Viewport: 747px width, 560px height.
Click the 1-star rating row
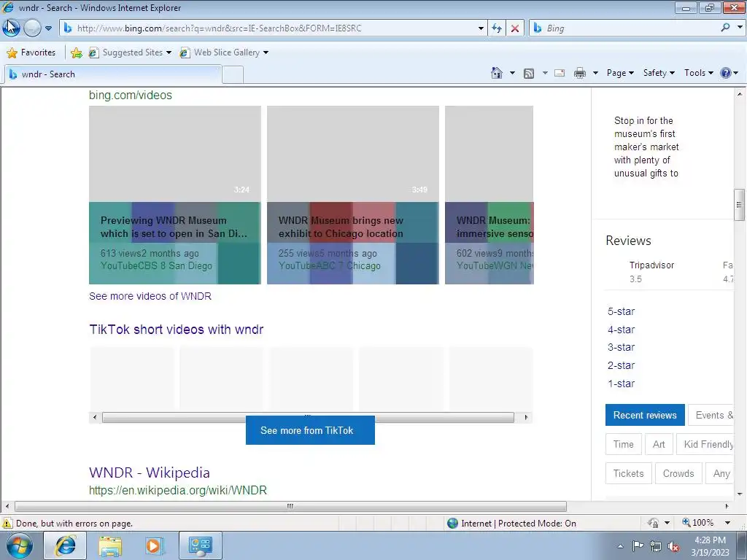[622, 384]
